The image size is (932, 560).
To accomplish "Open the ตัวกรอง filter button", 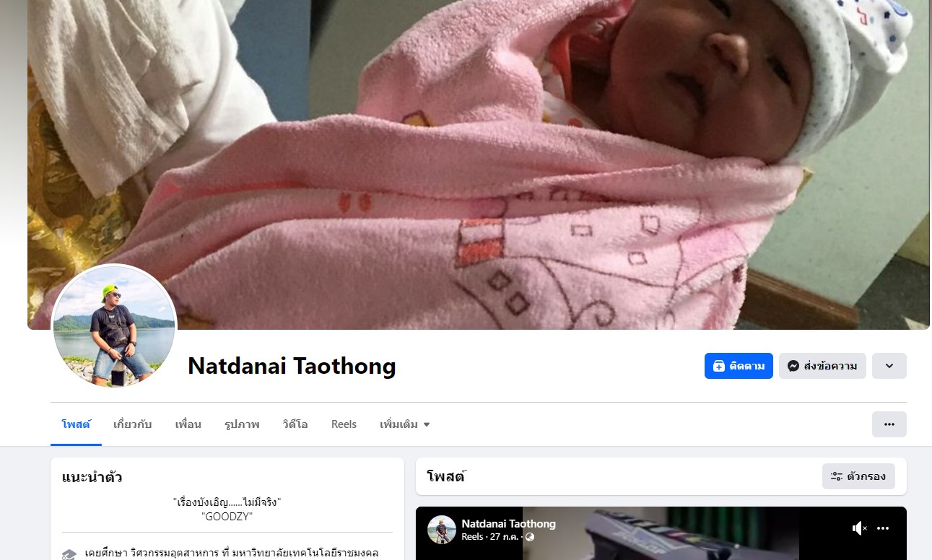I will point(858,476).
